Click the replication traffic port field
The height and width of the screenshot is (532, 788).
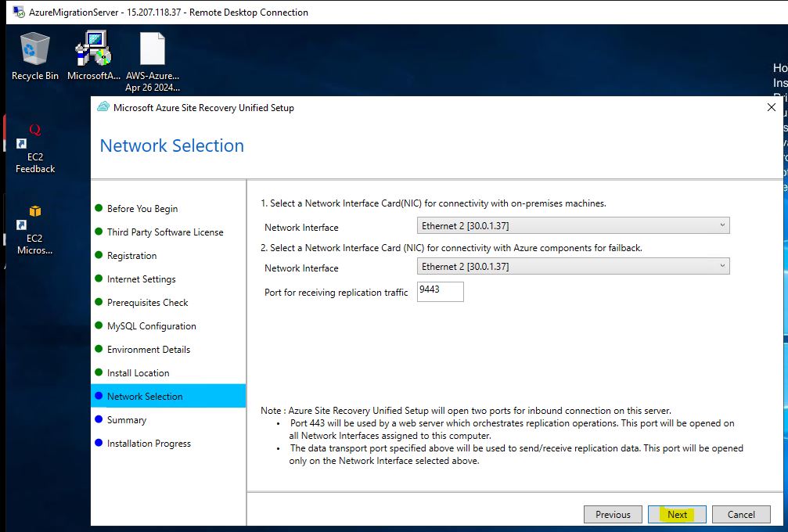tap(440, 292)
